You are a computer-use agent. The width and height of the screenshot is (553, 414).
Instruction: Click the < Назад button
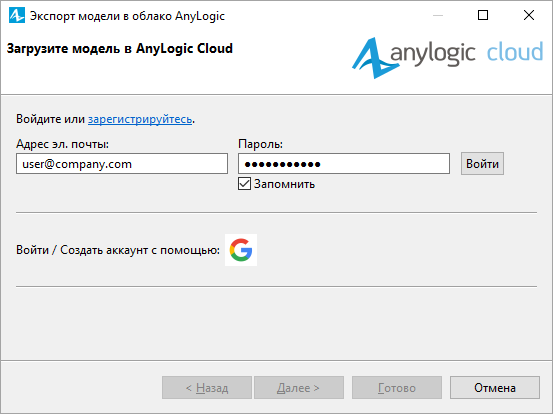click(x=207, y=388)
